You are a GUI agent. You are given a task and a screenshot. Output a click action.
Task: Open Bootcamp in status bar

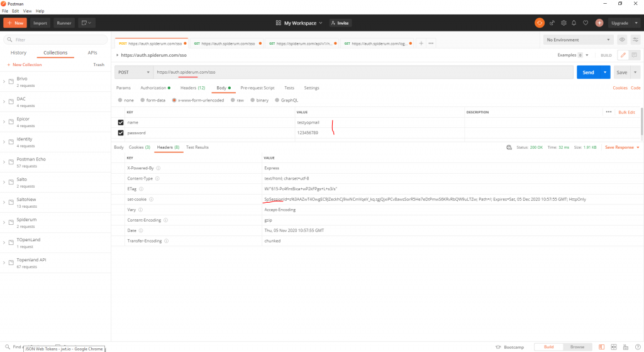point(509,347)
